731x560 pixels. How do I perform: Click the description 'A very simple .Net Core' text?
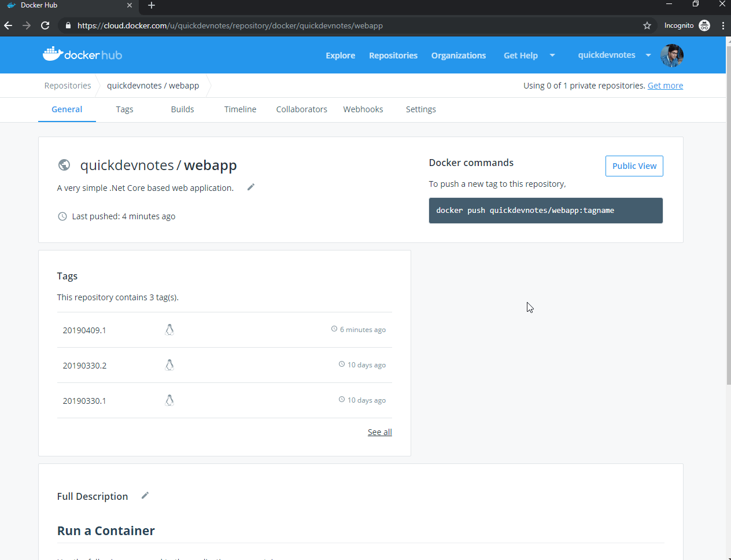(x=145, y=188)
